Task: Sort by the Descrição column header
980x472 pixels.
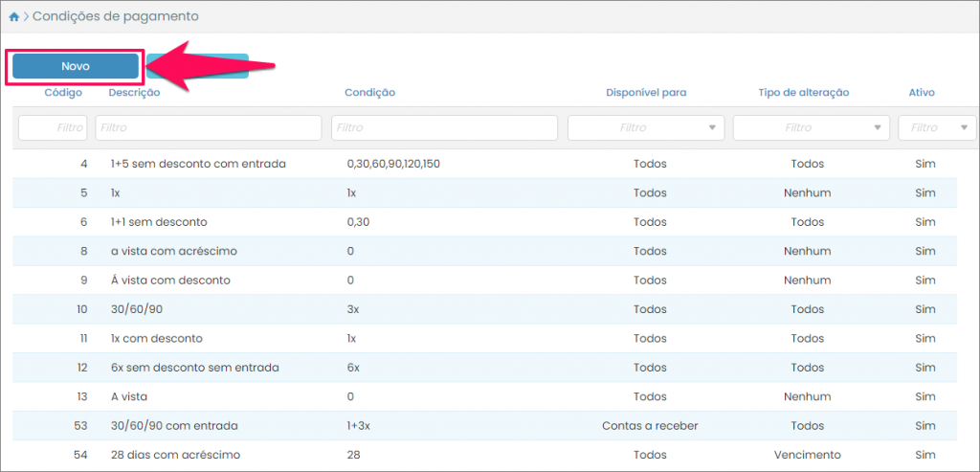Action: pyautogui.click(x=134, y=93)
